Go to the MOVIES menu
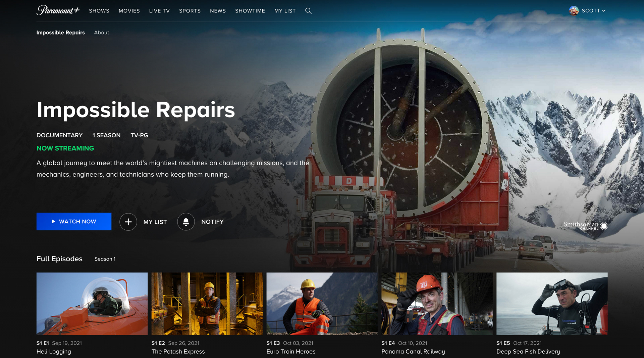This screenshot has height=358, width=644. 129,11
